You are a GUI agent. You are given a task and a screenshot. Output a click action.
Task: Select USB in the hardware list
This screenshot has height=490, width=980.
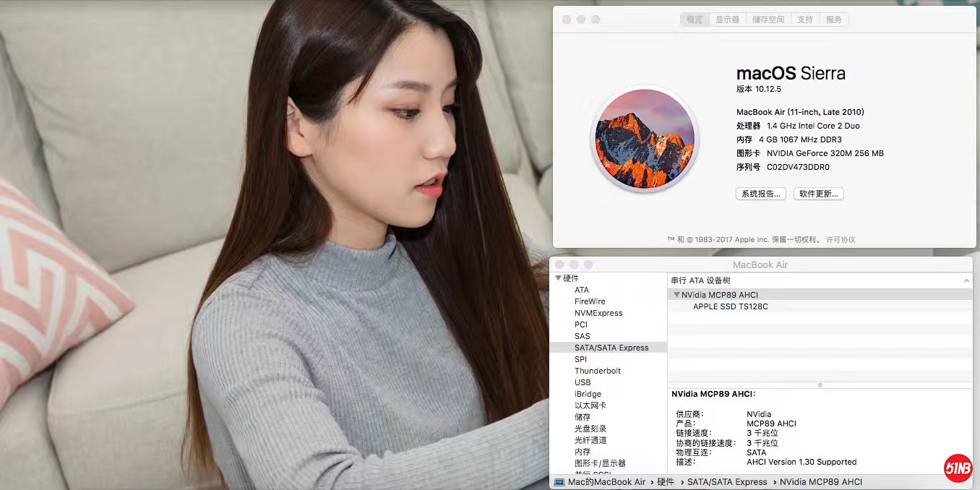click(x=583, y=382)
